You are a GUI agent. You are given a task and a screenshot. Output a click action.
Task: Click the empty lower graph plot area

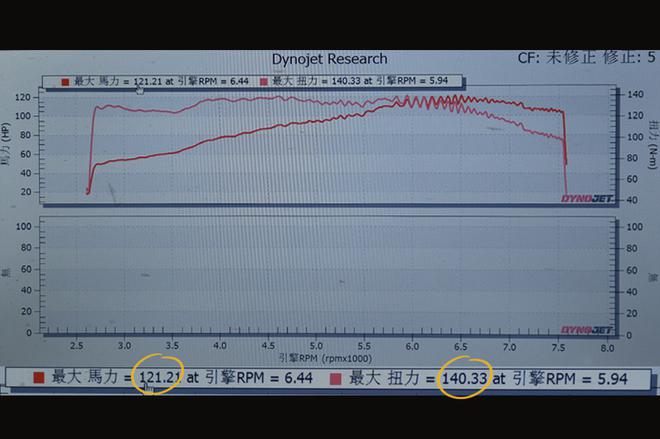327,276
